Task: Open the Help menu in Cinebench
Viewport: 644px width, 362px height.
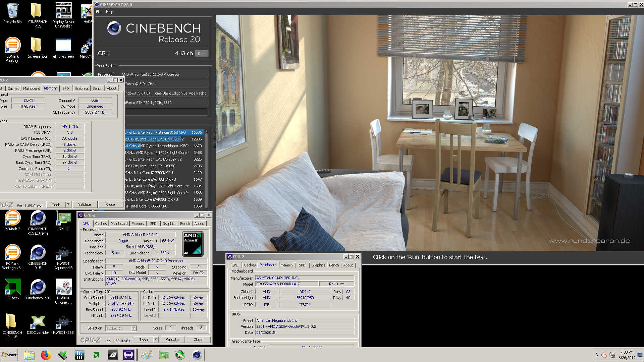Action: 110,12
